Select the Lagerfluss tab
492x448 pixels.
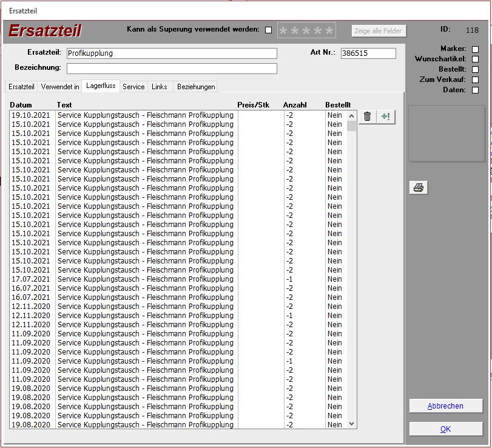coord(101,86)
